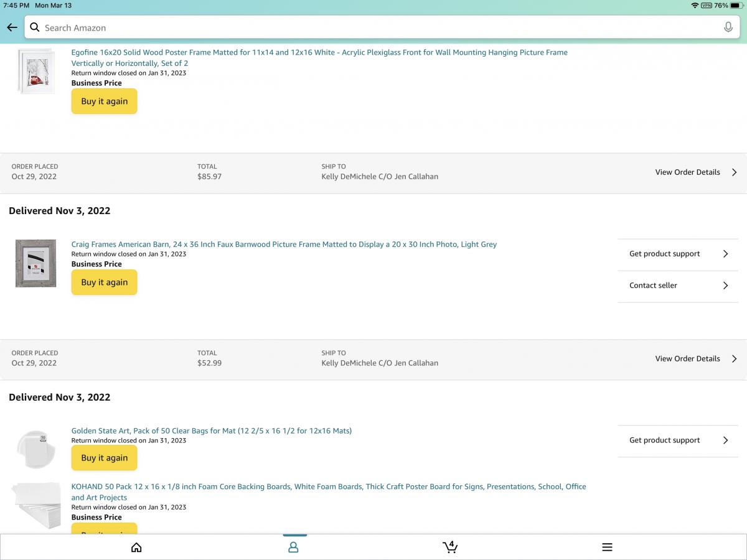Tap the microphone voice search icon
The height and width of the screenshot is (560, 747).
click(728, 27)
